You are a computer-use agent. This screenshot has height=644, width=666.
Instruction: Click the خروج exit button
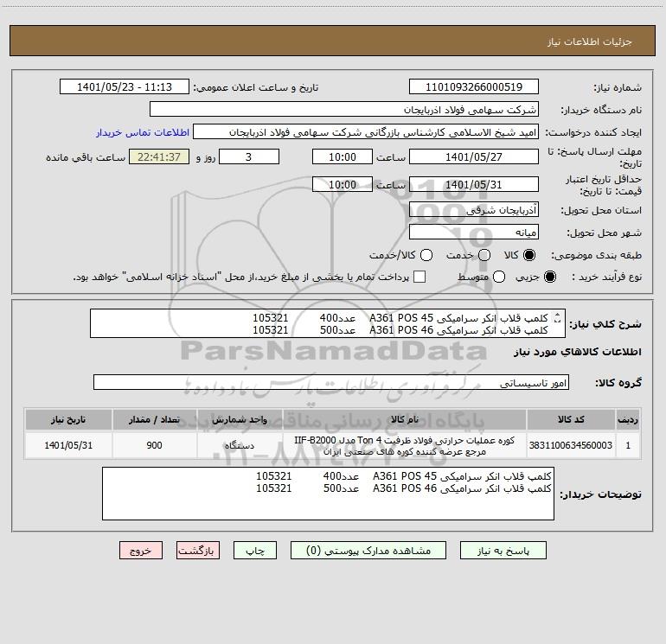(141, 551)
